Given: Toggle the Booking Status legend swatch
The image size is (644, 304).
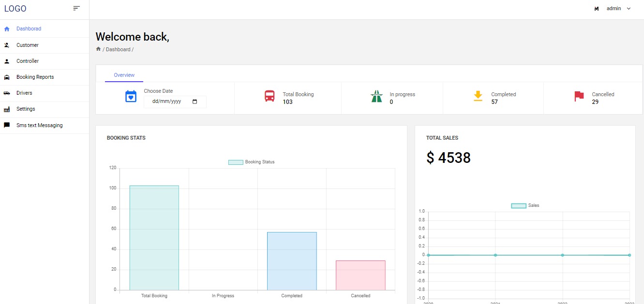Looking at the screenshot, I should (236, 162).
